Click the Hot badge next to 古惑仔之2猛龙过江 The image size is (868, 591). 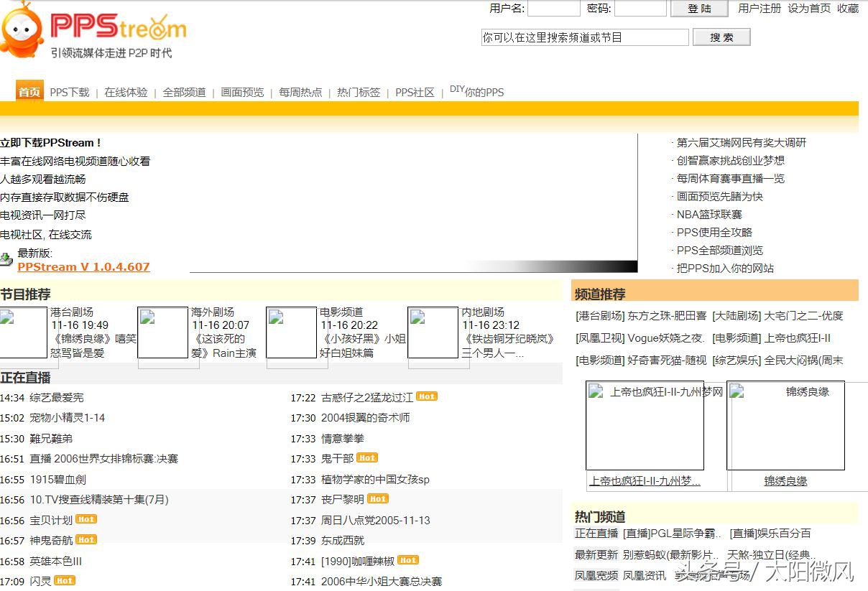427,396
